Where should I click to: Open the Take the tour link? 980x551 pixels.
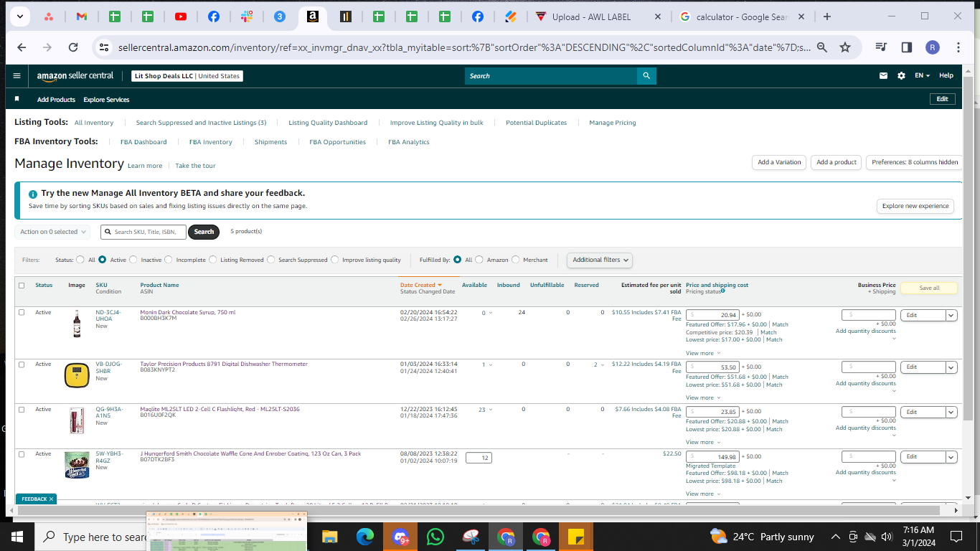(x=195, y=166)
